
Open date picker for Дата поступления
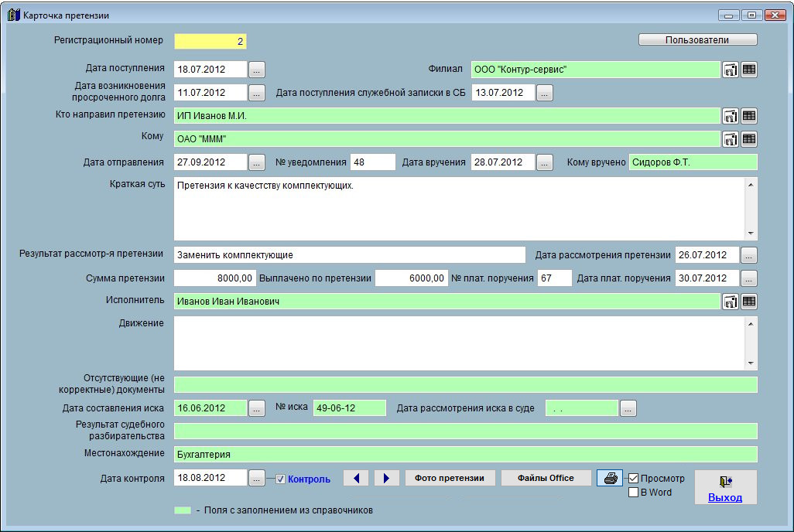pyautogui.click(x=257, y=70)
